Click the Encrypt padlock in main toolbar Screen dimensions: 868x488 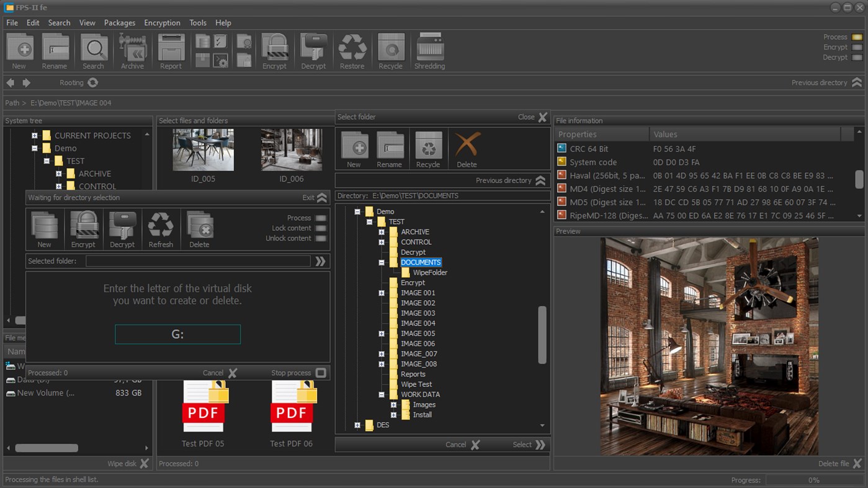coord(274,48)
